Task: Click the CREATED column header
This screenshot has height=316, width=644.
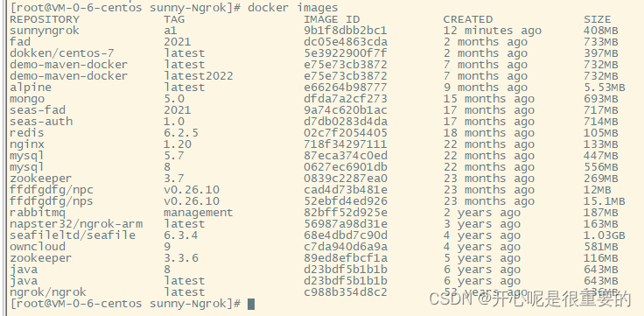Action: click(x=467, y=19)
